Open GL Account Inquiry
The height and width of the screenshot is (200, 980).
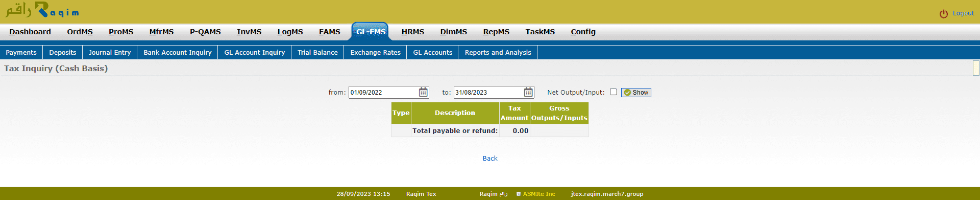(255, 52)
